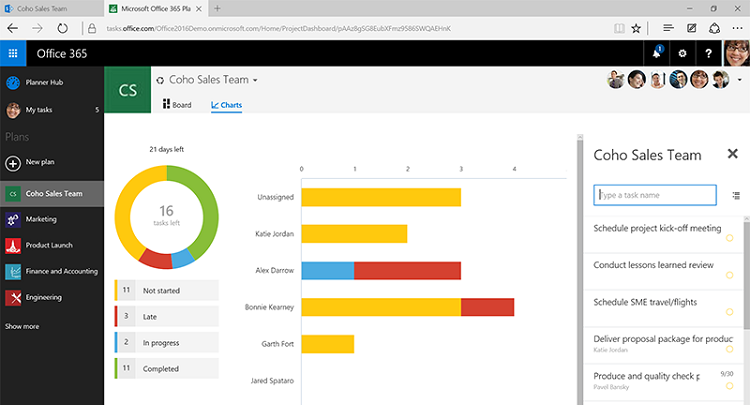The width and height of the screenshot is (750, 405).
Task: Toggle the reading view book icon
Action: 619,28
